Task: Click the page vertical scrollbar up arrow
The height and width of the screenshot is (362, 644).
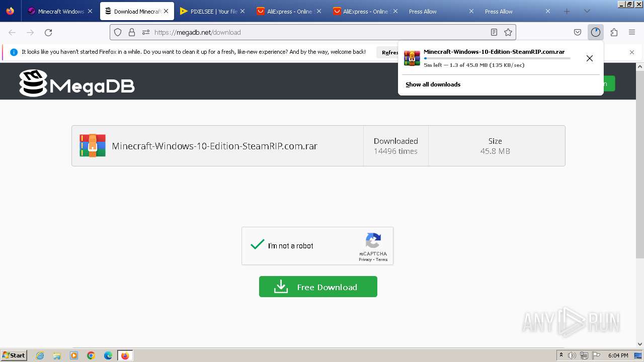Action: 640,66
